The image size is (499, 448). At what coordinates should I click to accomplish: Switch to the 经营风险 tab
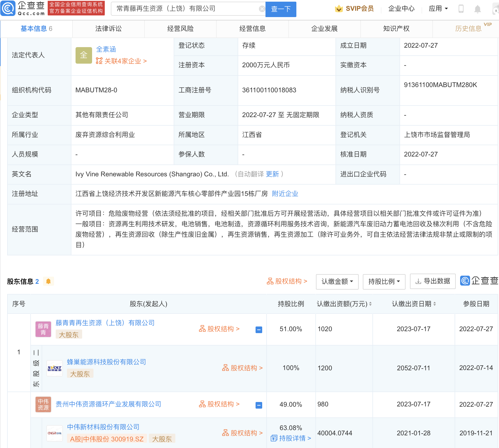[x=180, y=29]
